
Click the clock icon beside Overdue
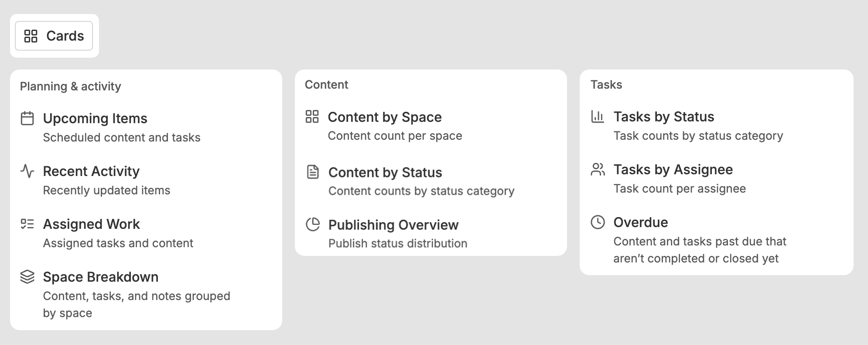[598, 222]
